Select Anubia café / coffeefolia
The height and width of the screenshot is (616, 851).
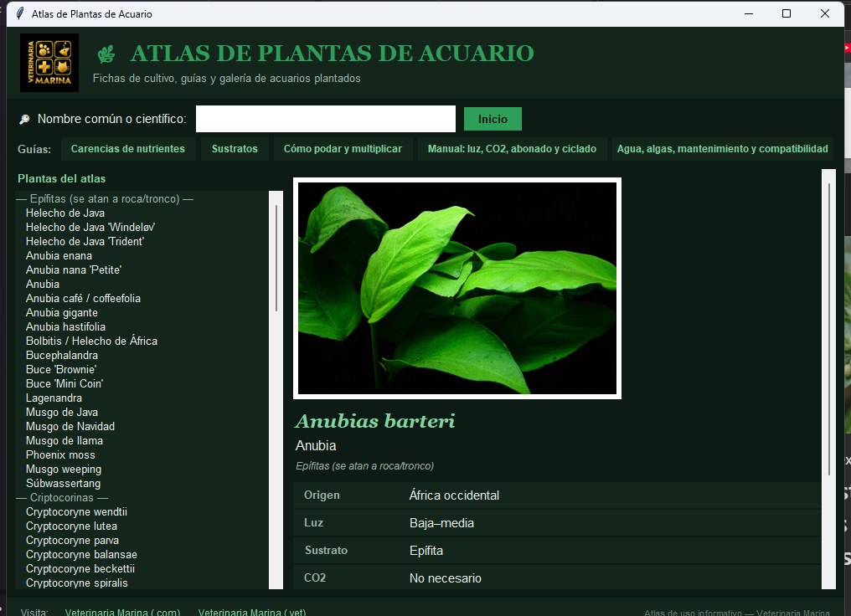[x=83, y=298]
